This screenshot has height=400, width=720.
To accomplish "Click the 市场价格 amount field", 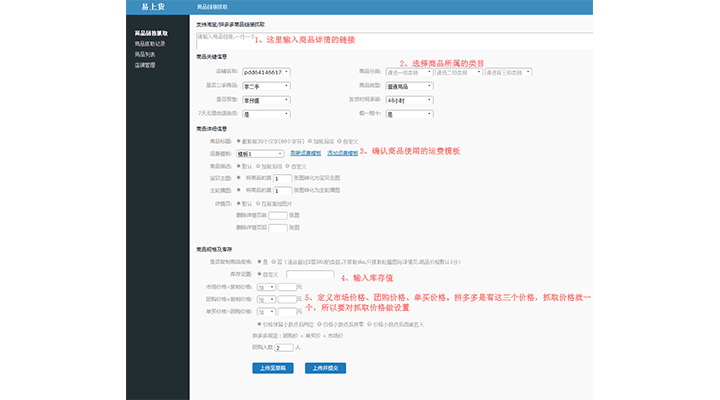I will click(x=287, y=287).
